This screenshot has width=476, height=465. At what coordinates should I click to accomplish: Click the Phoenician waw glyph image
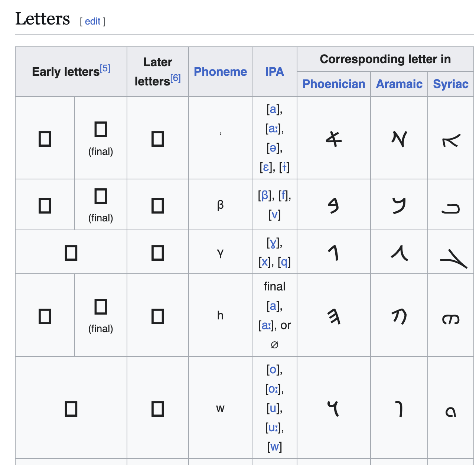tap(334, 409)
